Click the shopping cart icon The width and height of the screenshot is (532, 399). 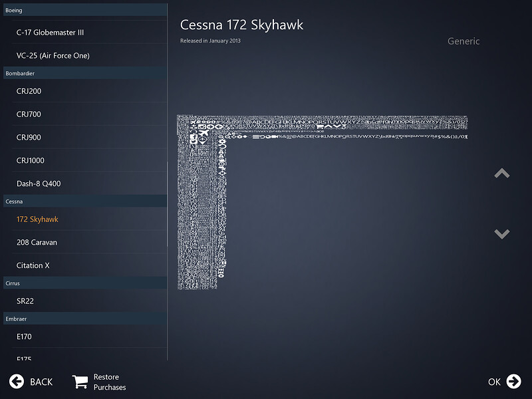click(80, 382)
